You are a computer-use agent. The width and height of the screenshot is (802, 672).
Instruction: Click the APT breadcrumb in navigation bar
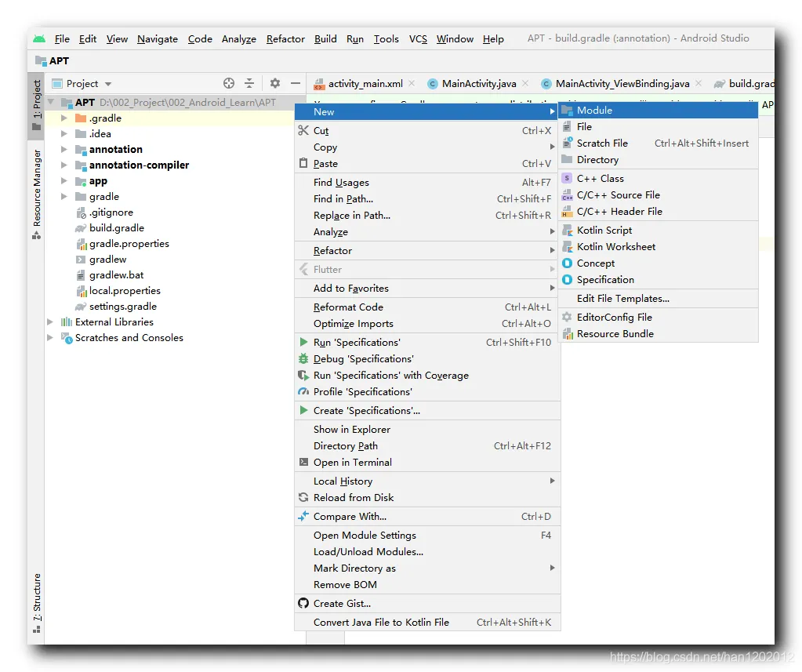(x=53, y=61)
